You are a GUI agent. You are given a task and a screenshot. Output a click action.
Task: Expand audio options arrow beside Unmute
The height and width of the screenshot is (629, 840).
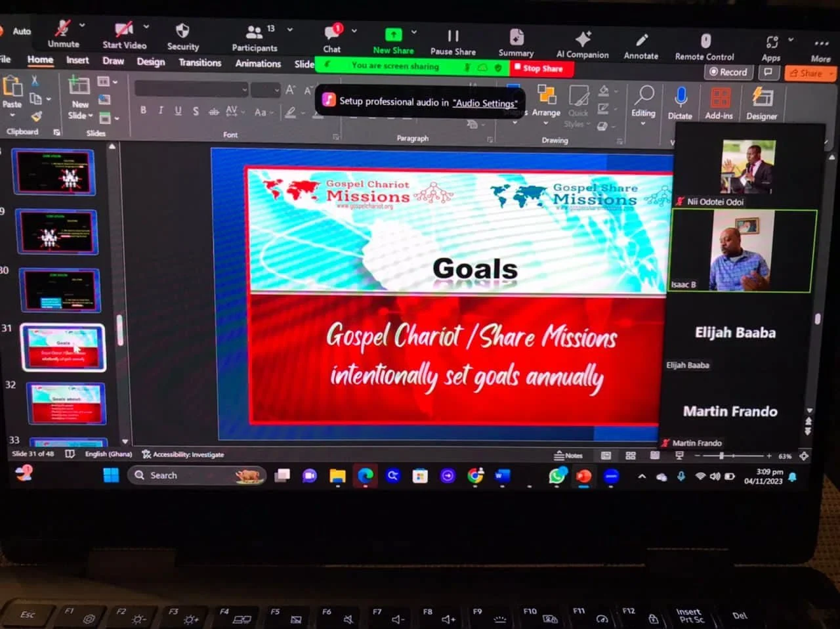[82, 25]
